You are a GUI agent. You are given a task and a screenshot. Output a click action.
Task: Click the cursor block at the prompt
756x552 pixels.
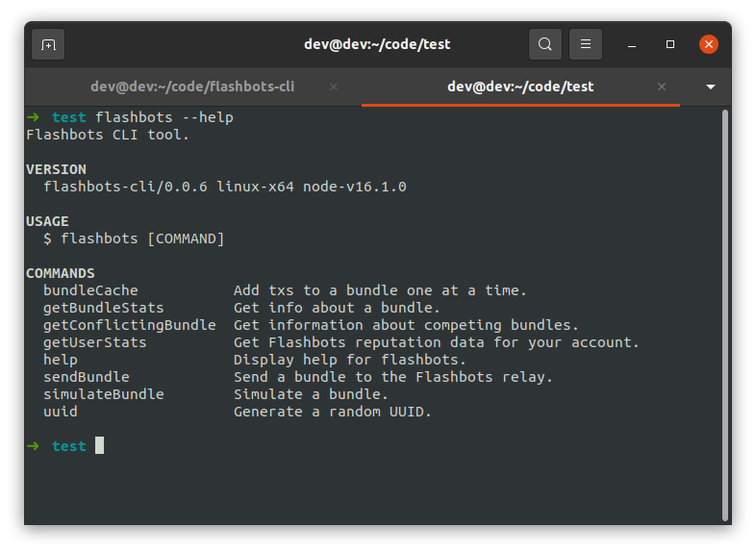[99, 445]
